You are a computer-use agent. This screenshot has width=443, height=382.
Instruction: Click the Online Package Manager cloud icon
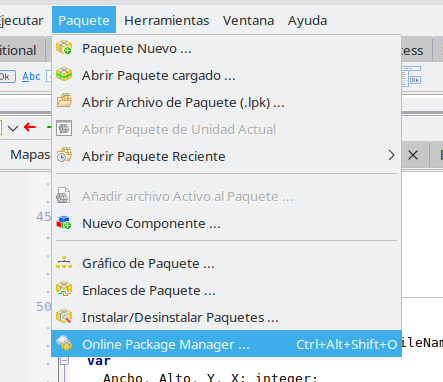pyautogui.click(x=64, y=343)
